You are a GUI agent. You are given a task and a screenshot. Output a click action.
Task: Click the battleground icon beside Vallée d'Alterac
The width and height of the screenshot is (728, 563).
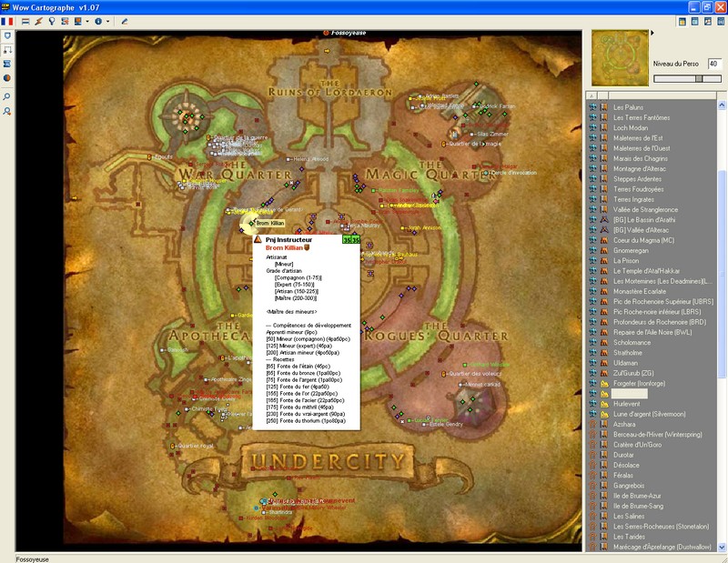pyautogui.click(x=604, y=230)
